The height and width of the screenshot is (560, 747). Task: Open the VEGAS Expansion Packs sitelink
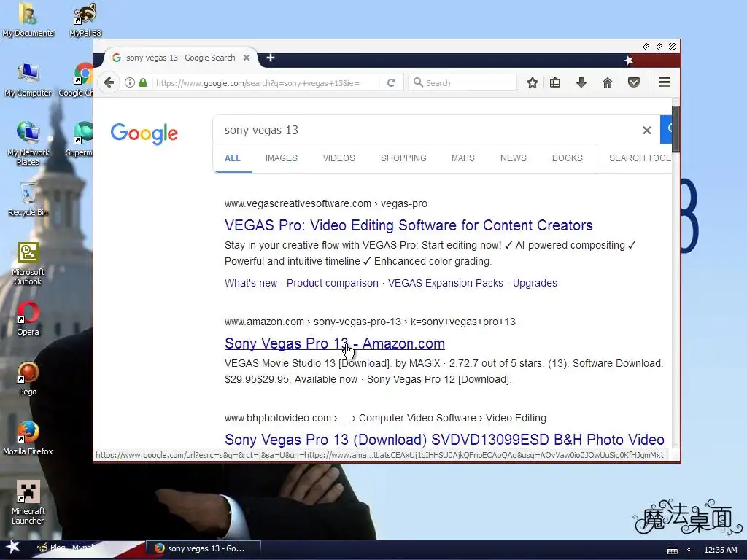click(x=446, y=284)
